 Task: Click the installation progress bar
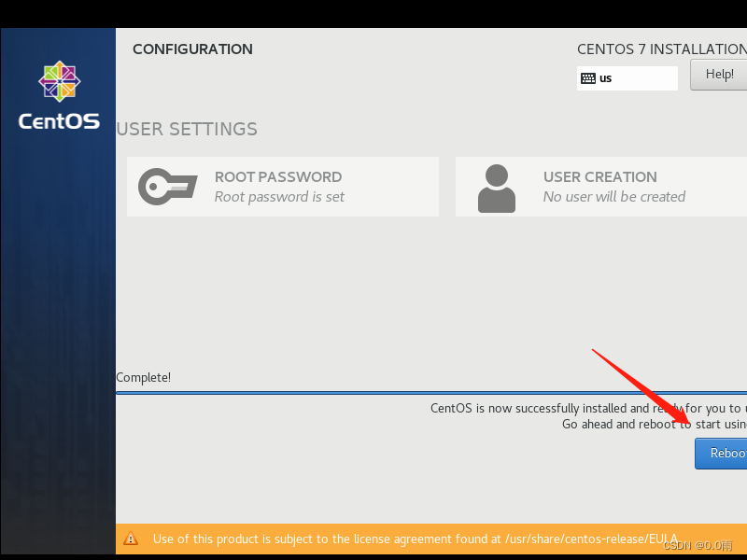coord(431,393)
